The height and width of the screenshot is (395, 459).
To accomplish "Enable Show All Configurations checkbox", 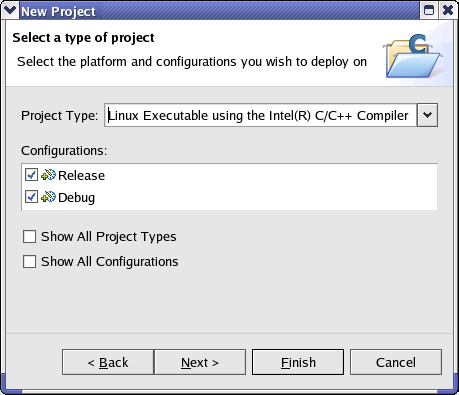I will point(29,262).
